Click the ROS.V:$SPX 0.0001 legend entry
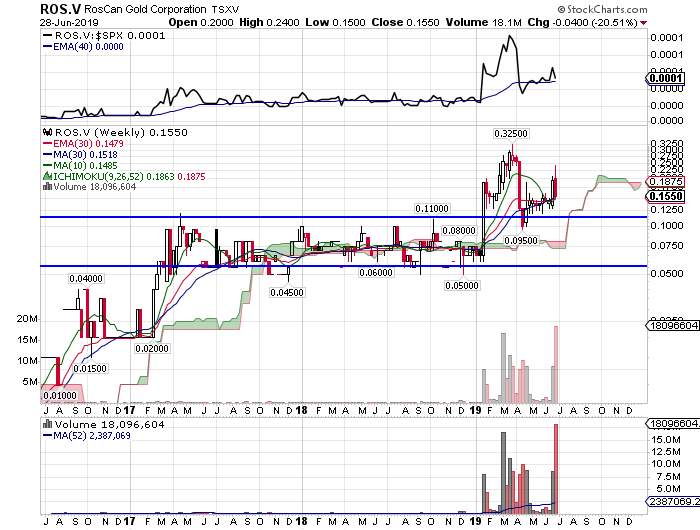The width and height of the screenshot is (700, 530). point(104,36)
